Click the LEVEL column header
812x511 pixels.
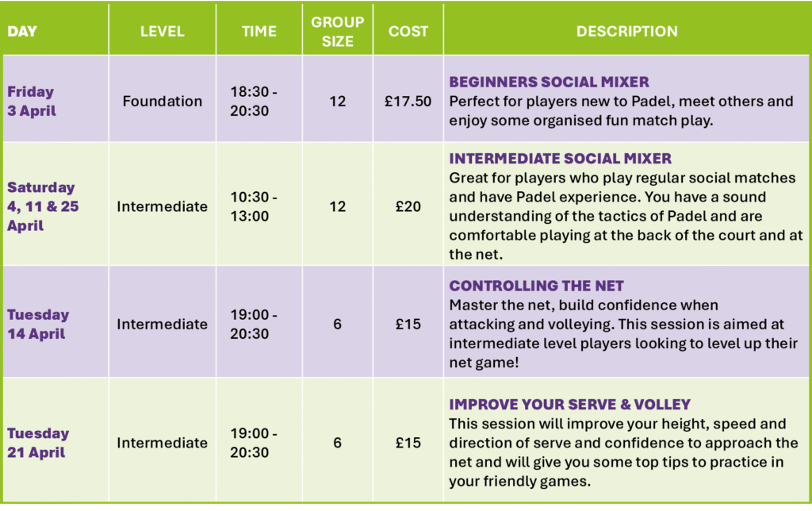tap(162, 32)
